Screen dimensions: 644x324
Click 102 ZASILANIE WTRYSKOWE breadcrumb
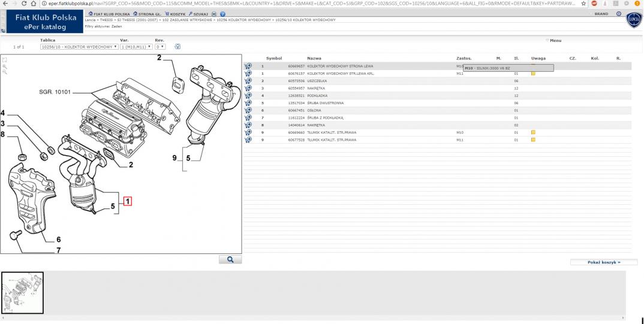coord(188,20)
